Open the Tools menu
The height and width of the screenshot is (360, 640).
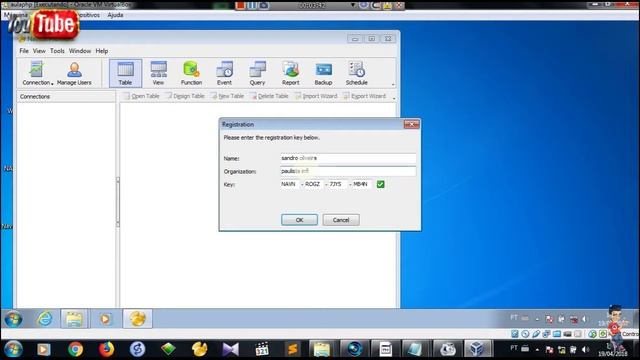coord(57,51)
